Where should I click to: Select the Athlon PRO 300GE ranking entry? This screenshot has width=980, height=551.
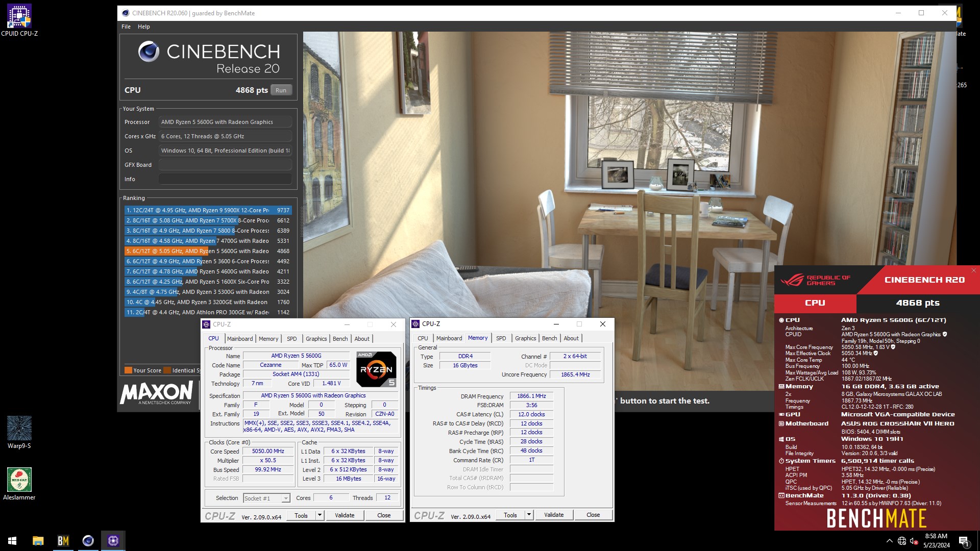click(x=208, y=312)
